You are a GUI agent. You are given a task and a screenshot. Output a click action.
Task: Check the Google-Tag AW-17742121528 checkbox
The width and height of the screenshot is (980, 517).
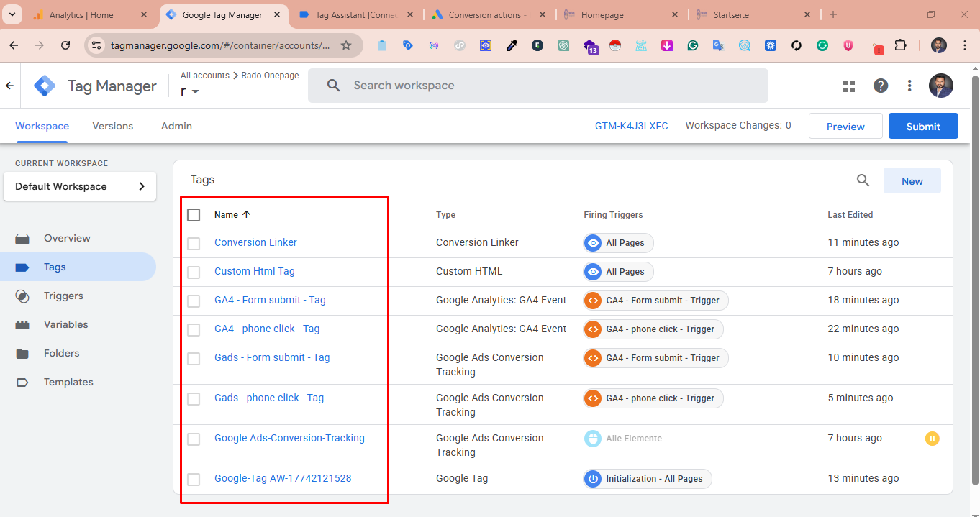(x=194, y=479)
